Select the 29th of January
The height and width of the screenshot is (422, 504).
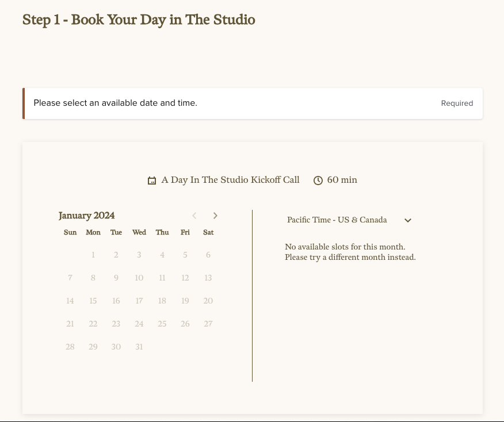click(x=93, y=347)
